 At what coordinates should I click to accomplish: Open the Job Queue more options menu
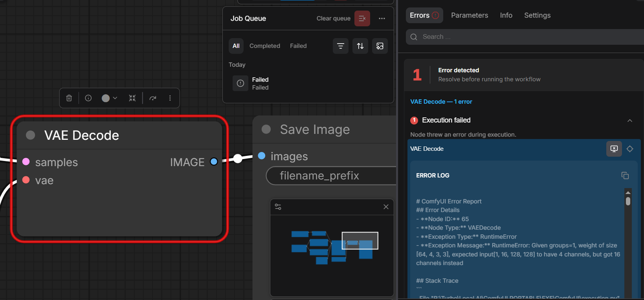pos(382,18)
